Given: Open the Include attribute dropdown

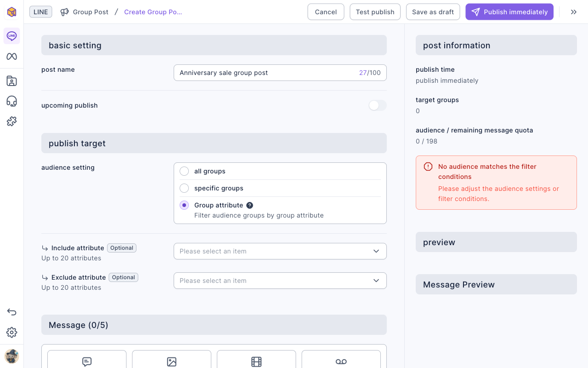Looking at the screenshot, I should (280, 251).
